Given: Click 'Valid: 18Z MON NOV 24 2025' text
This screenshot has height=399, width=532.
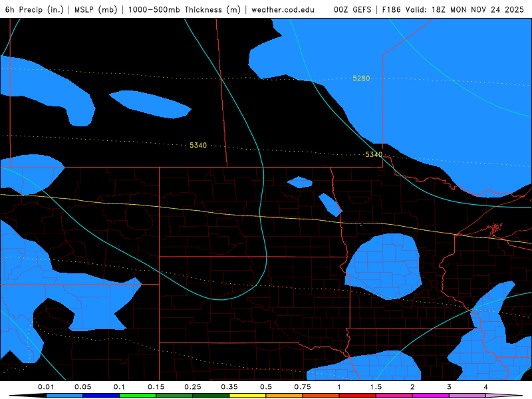Looking at the screenshot, I should (465, 9).
